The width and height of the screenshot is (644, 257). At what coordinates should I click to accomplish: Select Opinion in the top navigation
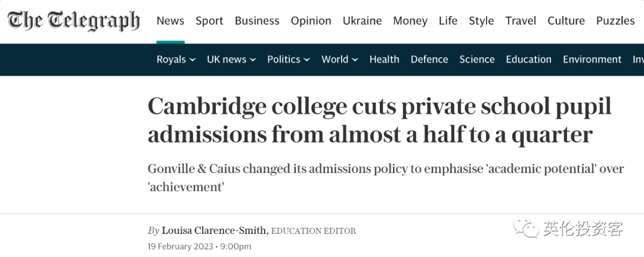[311, 20]
